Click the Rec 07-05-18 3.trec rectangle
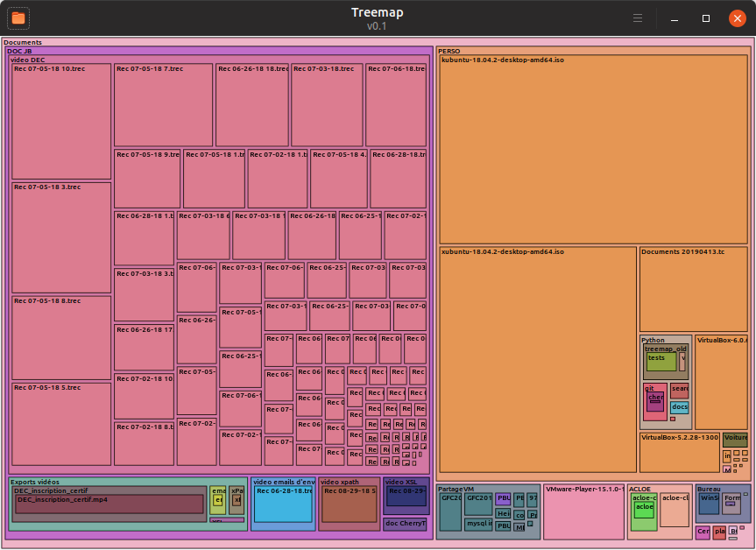 [61, 237]
